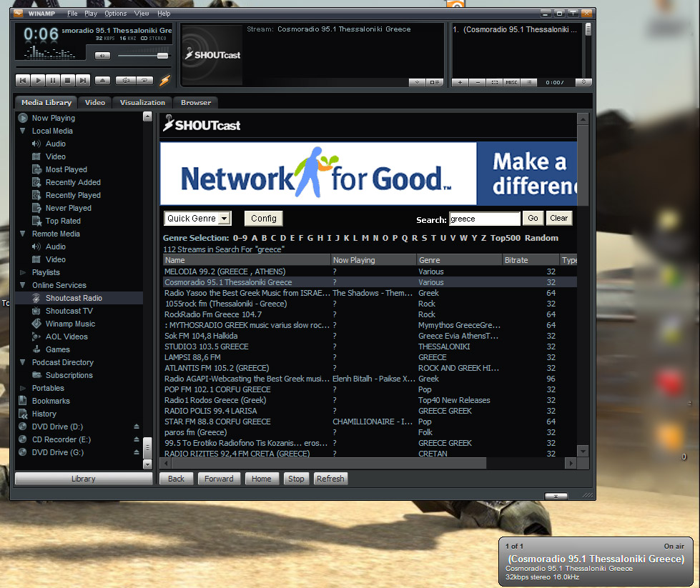Open Games under Online Services
The width and height of the screenshot is (700, 588).
(58, 350)
